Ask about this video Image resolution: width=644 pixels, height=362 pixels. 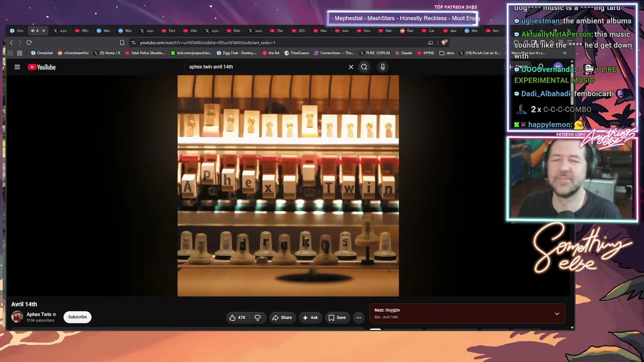310,318
